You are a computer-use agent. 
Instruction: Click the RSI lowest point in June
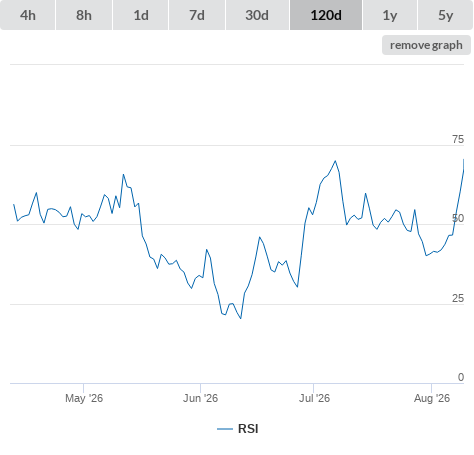pyautogui.click(x=241, y=318)
